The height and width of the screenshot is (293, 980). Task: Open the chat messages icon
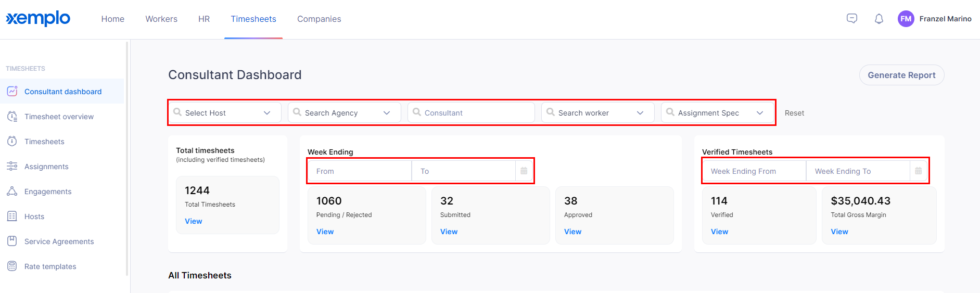[x=852, y=19]
